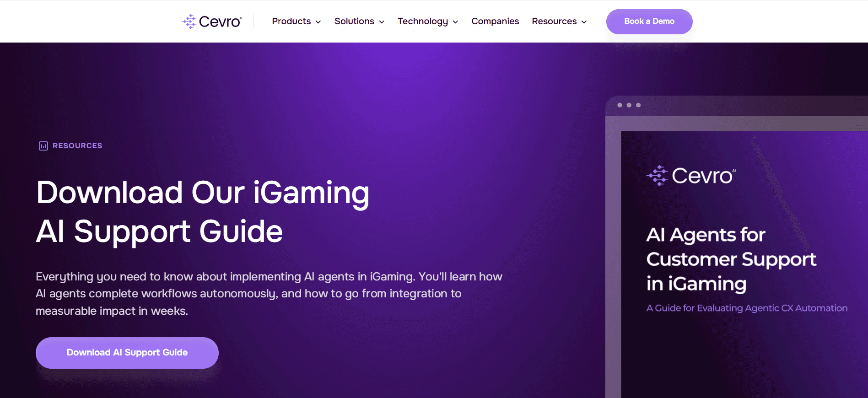Expand the Solutions dropdown chevron
Viewport: 868px width, 398px height.
coord(382,22)
